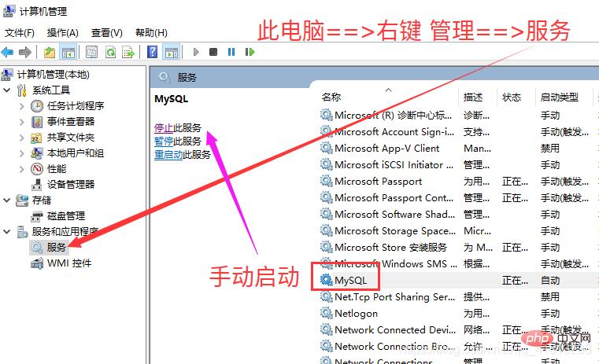Open the 文件(F) menu
Image resolution: width=599 pixels, height=364 pixels.
pos(20,33)
